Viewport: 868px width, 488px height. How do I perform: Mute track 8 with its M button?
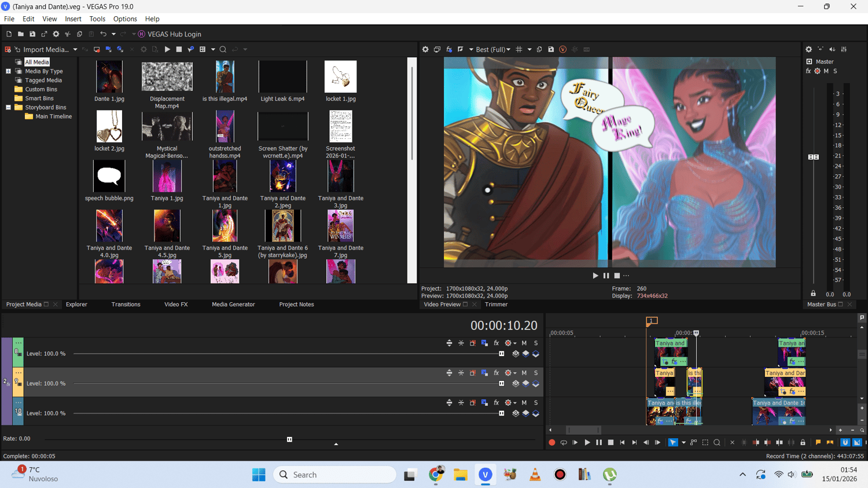(524, 343)
